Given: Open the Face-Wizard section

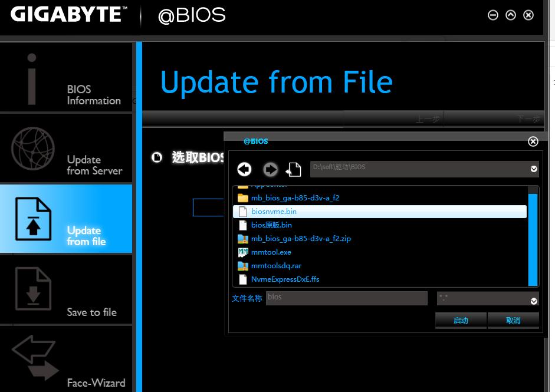Looking at the screenshot, I should [x=66, y=359].
